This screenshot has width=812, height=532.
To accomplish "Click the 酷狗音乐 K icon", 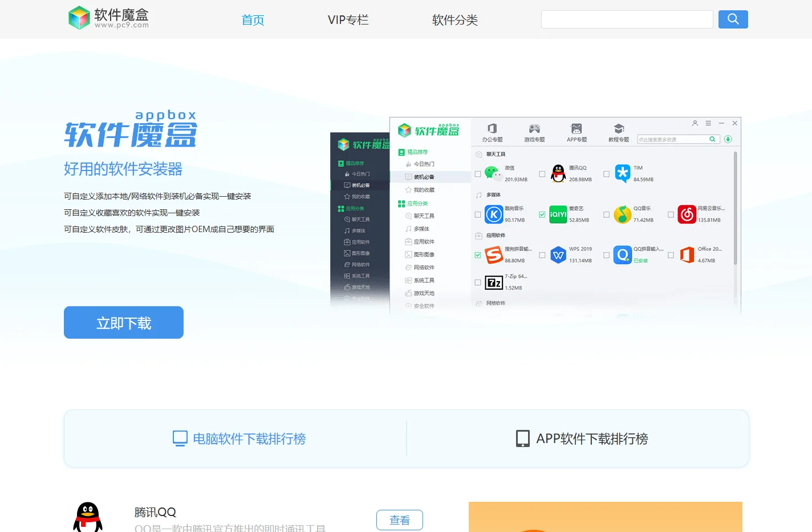I will 493,214.
